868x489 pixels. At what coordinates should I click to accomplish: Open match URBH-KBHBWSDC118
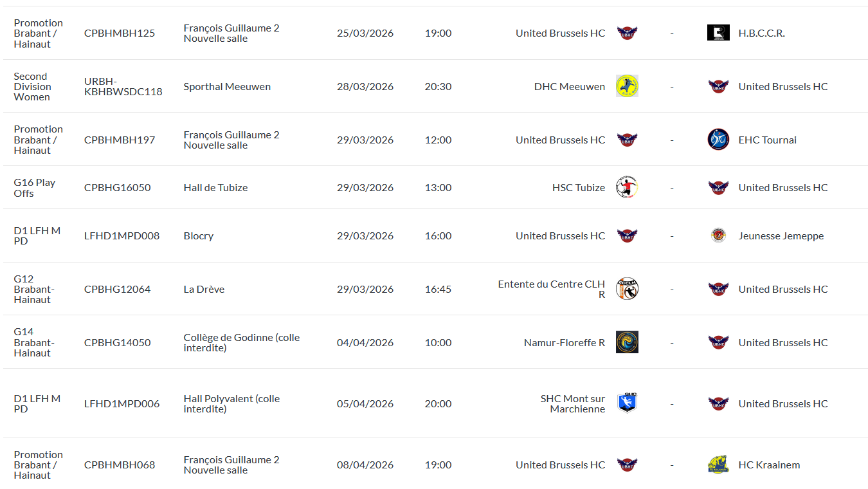pyautogui.click(x=123, y=86)
